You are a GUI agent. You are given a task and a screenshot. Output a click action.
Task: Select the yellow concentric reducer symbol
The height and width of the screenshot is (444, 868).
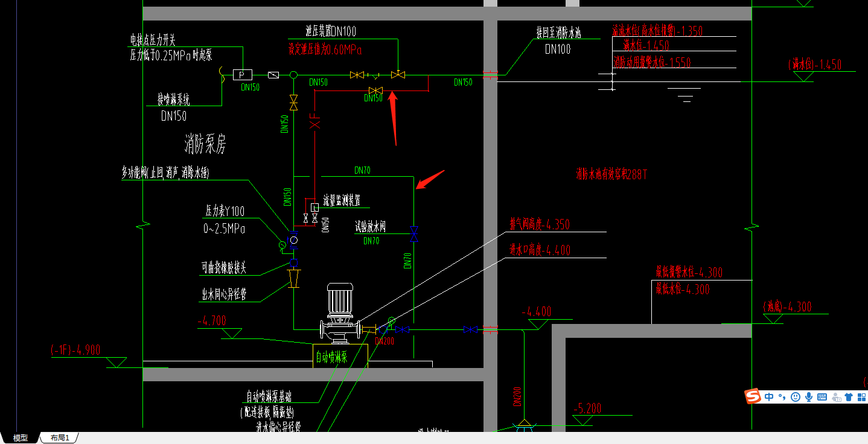(x=294, y=278)
